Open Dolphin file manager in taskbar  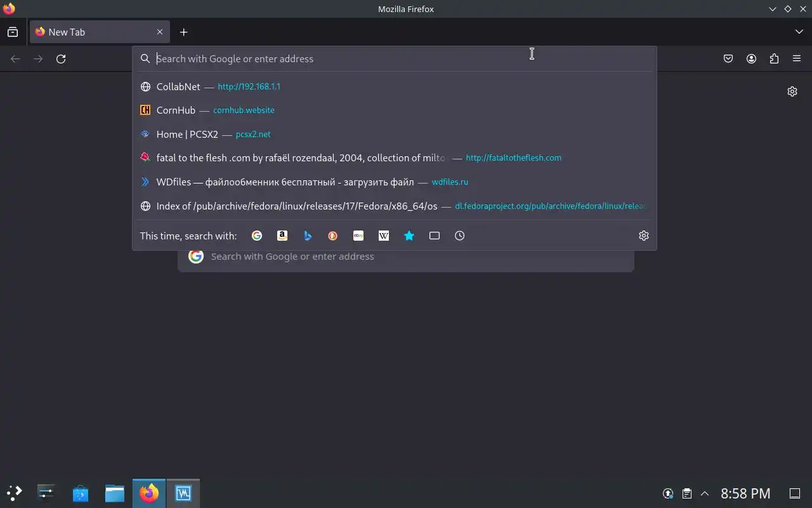point(115,493)
